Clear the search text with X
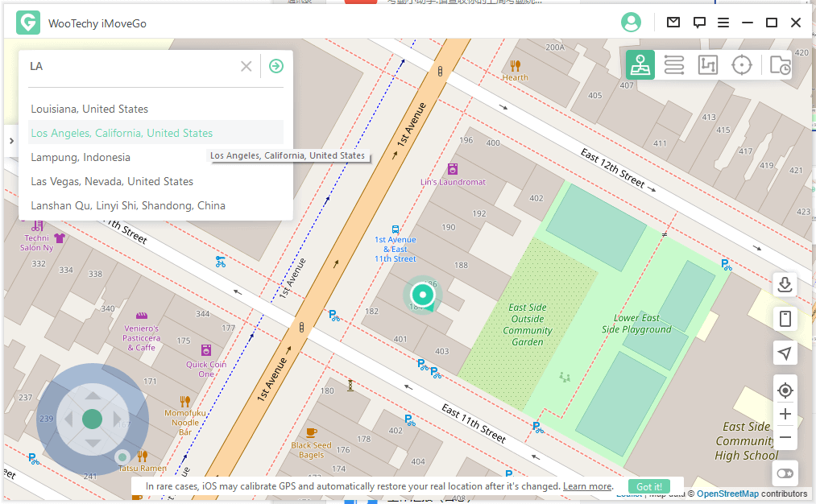This screenshot has height=504, width=816. coord(246,66)
